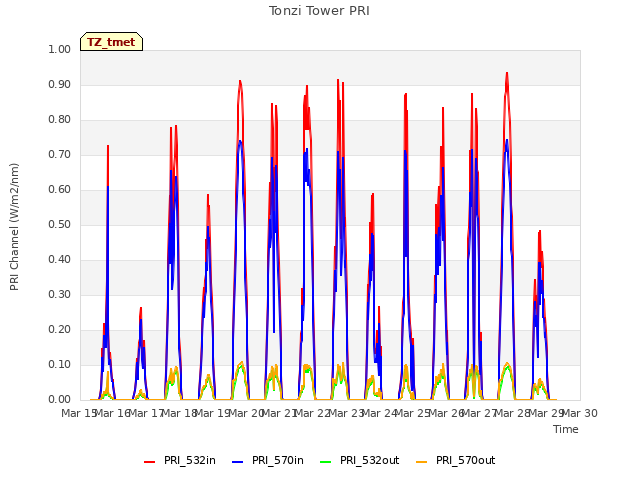
Task: Click the Mar 23 x-axis tick label
Action: pos(346,413)
